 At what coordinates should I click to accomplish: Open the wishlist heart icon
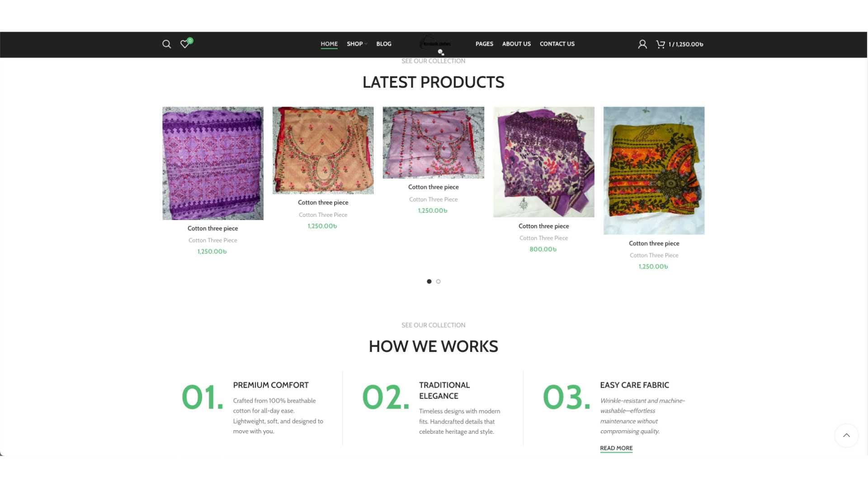(185, 44)
